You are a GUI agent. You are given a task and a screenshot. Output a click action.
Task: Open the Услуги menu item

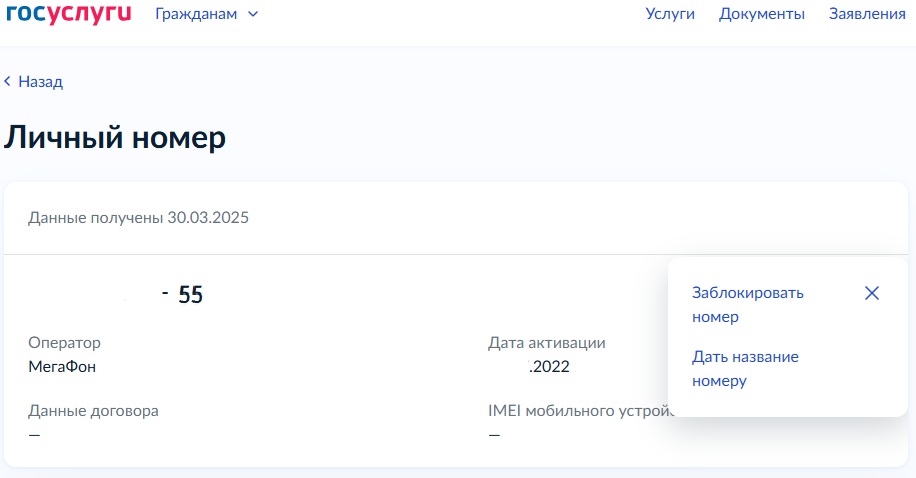tap(670, 14)
